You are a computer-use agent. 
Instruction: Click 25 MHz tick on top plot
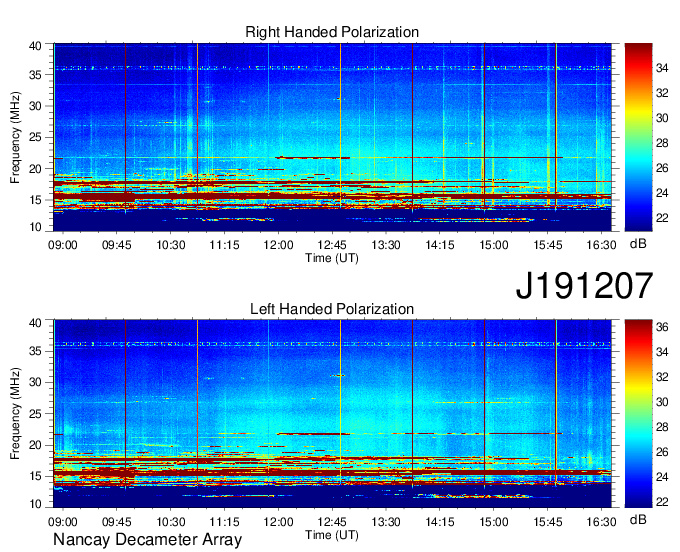click(x=35, y=138)
